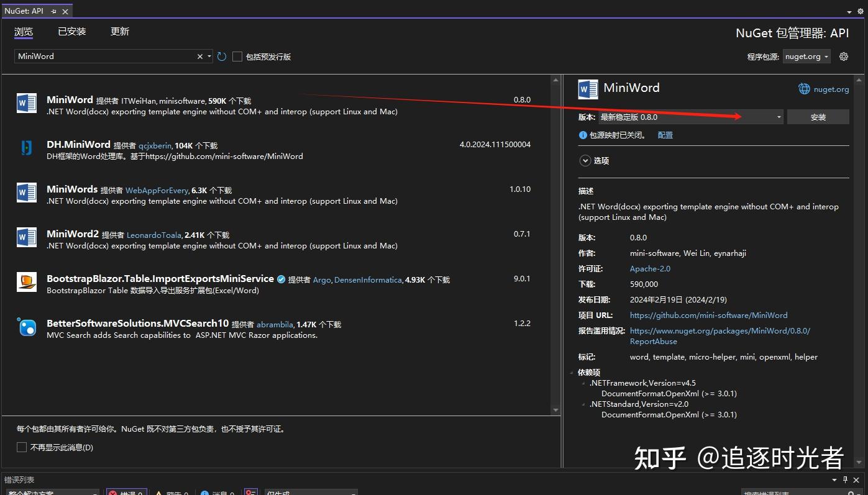
Task: Expand the 选项 section
Action: pos(585,161)
